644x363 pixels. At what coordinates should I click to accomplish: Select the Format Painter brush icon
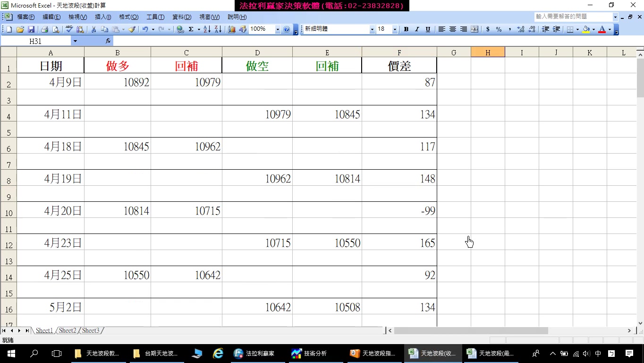132,29
